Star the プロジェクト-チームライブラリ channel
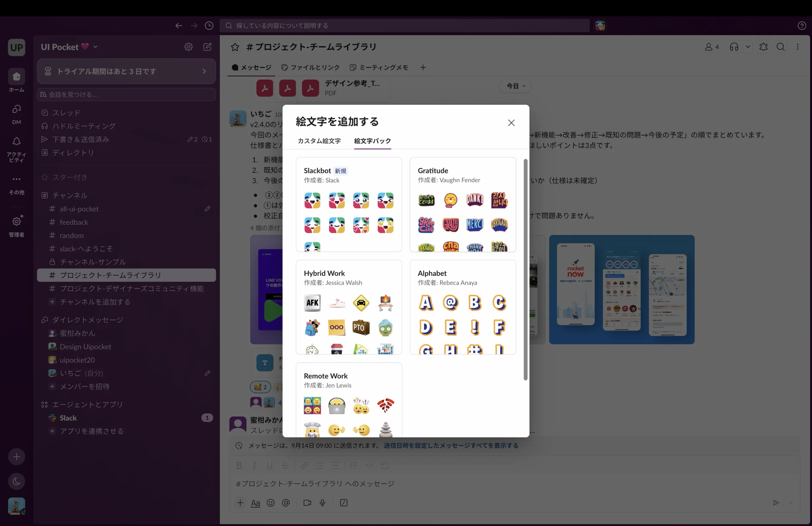Image resolution: width=812 pixels, height=526 pixels. click(x=235, y=47)
